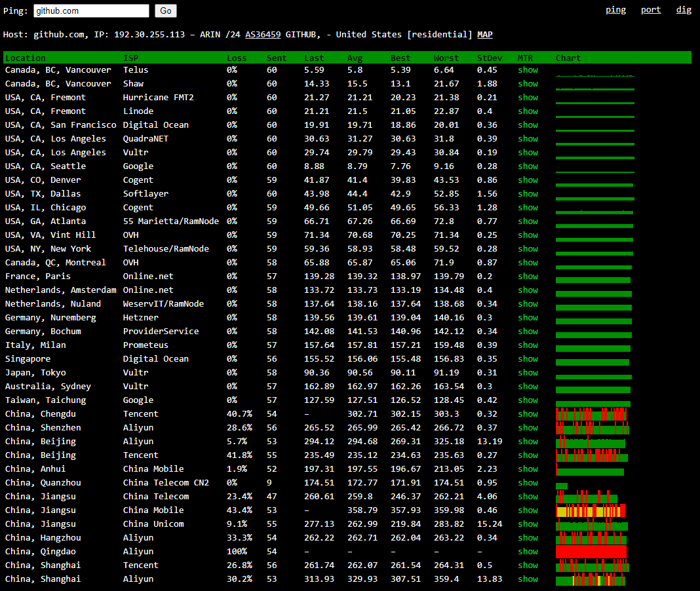The image size is (700, 591).
Task: Show MTR for the Seattle Google row
Action: click(x=528, y=166)
